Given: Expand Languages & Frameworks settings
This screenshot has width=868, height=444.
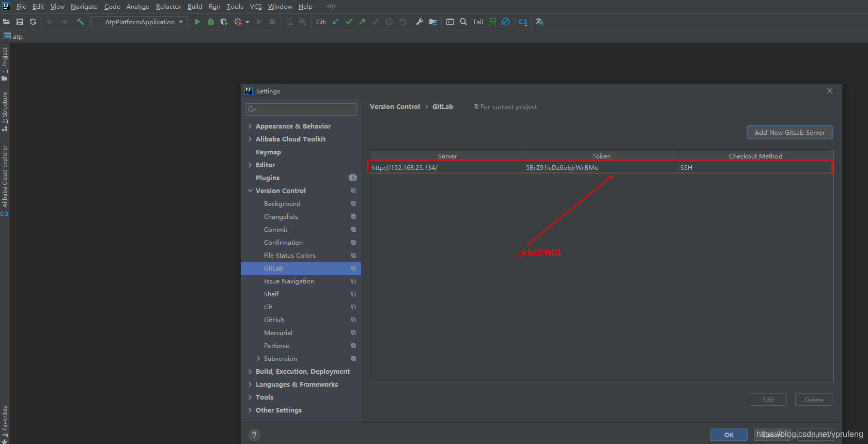Looking at the screenshot, I should [x=250, y=384].
